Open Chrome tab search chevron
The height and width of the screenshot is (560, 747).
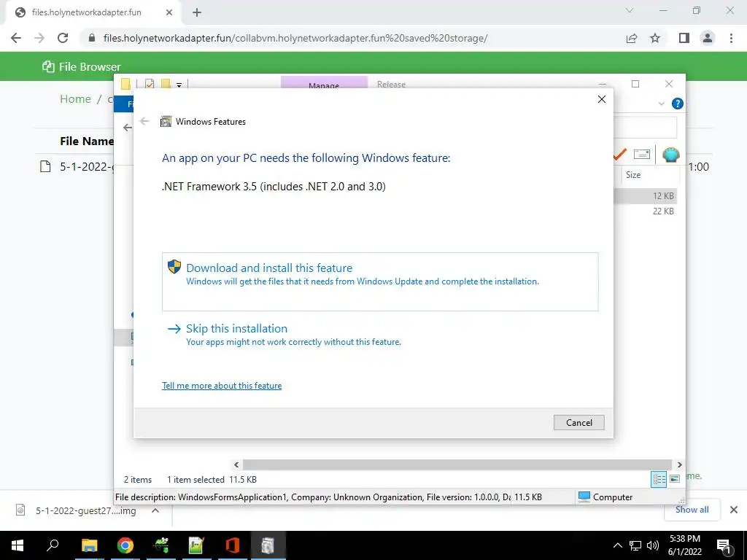tap(630, 10)
